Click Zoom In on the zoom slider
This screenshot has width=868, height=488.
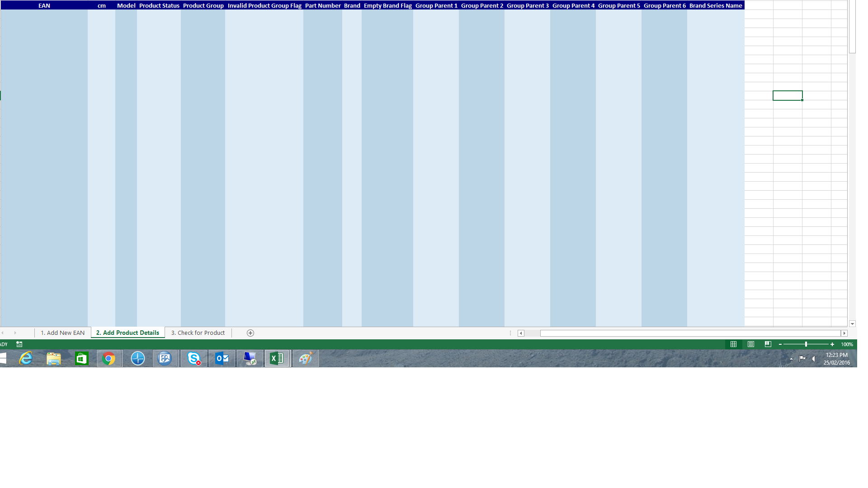pyautogui.click(x=833, y=344)
